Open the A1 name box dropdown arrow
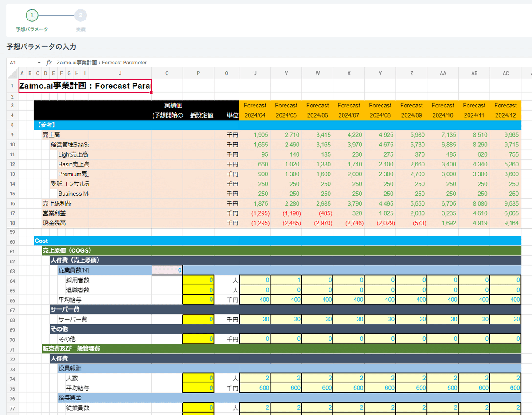 click(39, 63)
